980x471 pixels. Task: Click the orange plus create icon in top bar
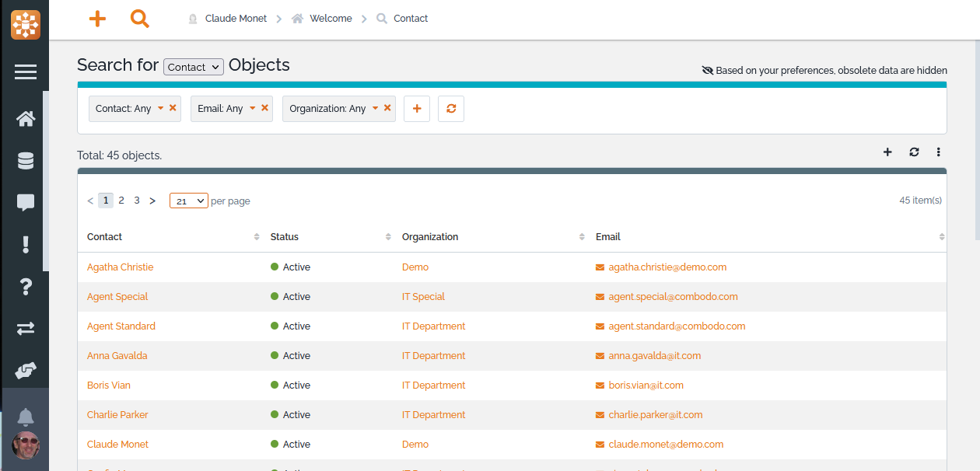(97, 19)
